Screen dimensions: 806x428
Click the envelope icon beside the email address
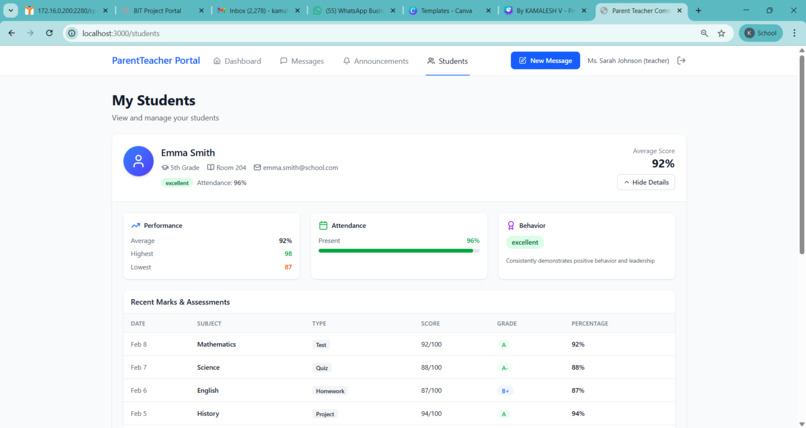(x=257, y=168)
